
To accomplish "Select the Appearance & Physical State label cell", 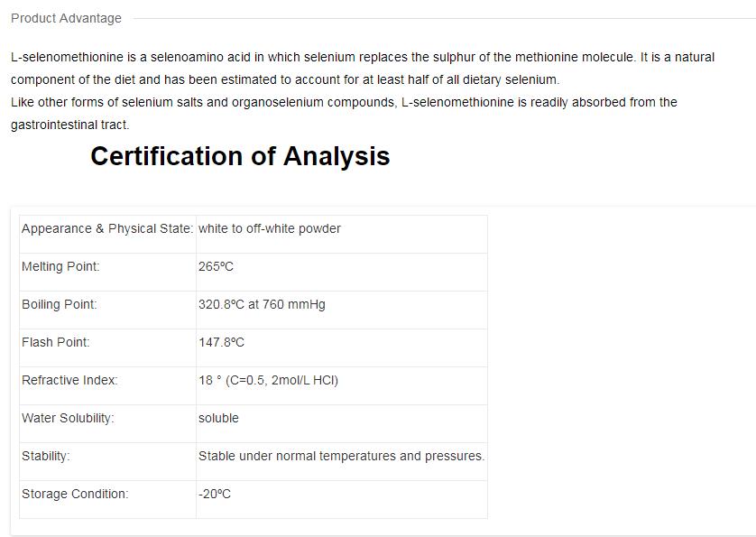I will pyautogui.click(x=106, y=228).
